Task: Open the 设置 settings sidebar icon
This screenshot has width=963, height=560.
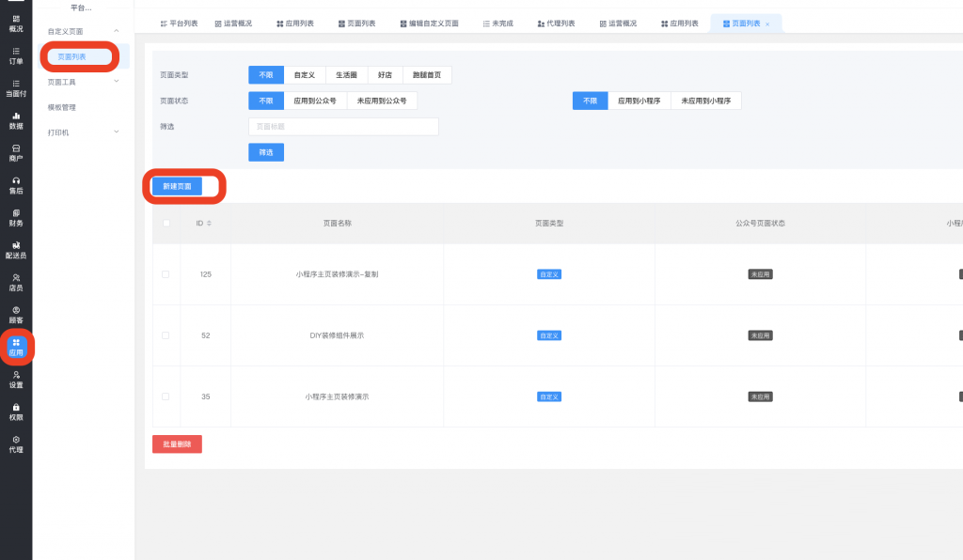Action: [16, 379]
